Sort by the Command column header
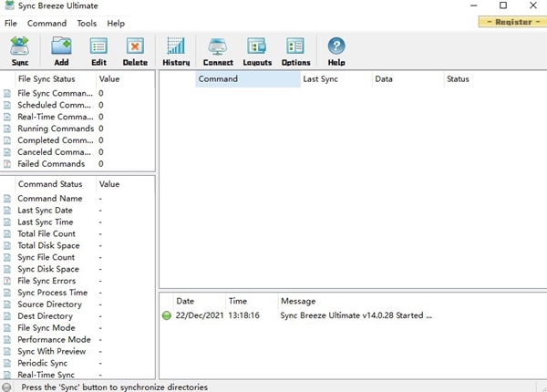 248,78
